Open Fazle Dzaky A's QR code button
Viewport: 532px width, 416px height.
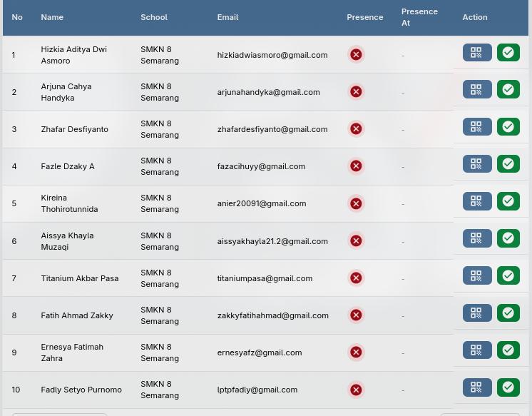pyautogui.click(x=476, y=164)
